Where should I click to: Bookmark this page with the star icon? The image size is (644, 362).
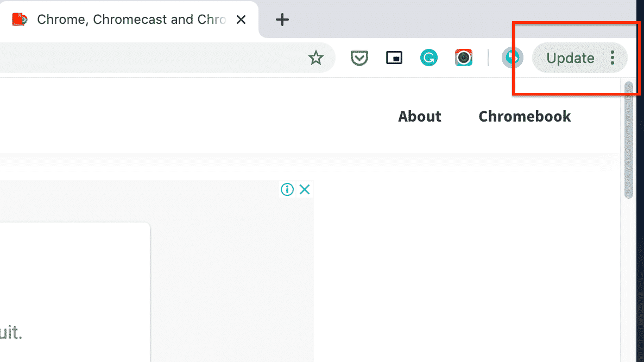click(x=315, y=58)
